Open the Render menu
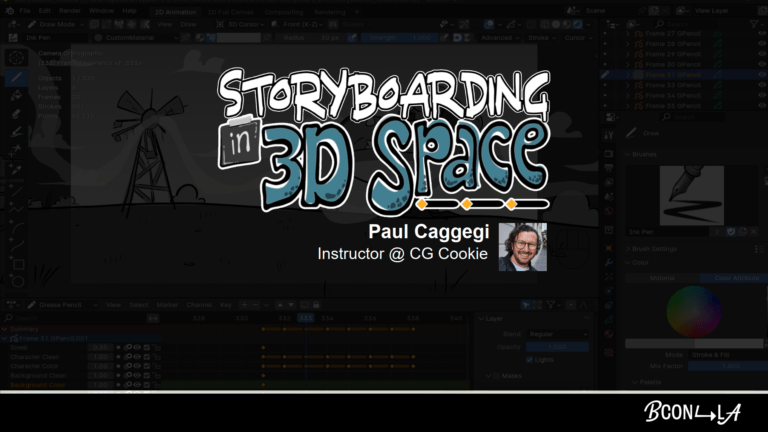 pos(70,10)
